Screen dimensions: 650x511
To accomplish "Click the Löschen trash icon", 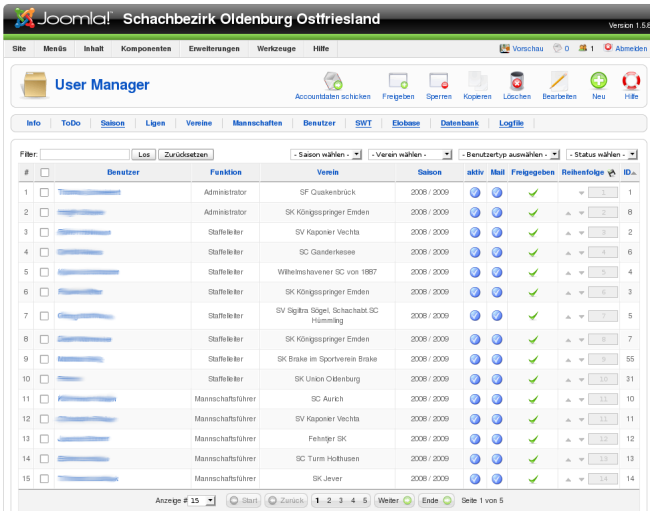I will click(517, 82).
